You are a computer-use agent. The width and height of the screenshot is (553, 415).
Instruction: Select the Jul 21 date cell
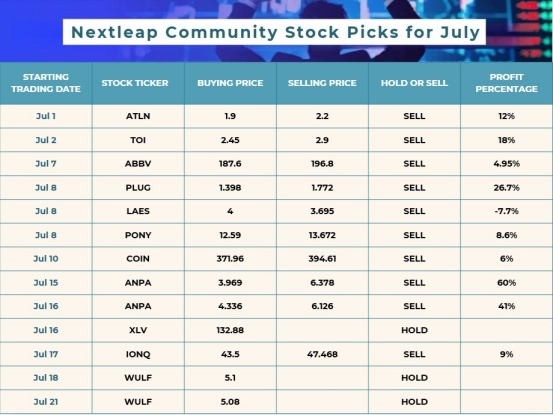(x=46, y=402)
